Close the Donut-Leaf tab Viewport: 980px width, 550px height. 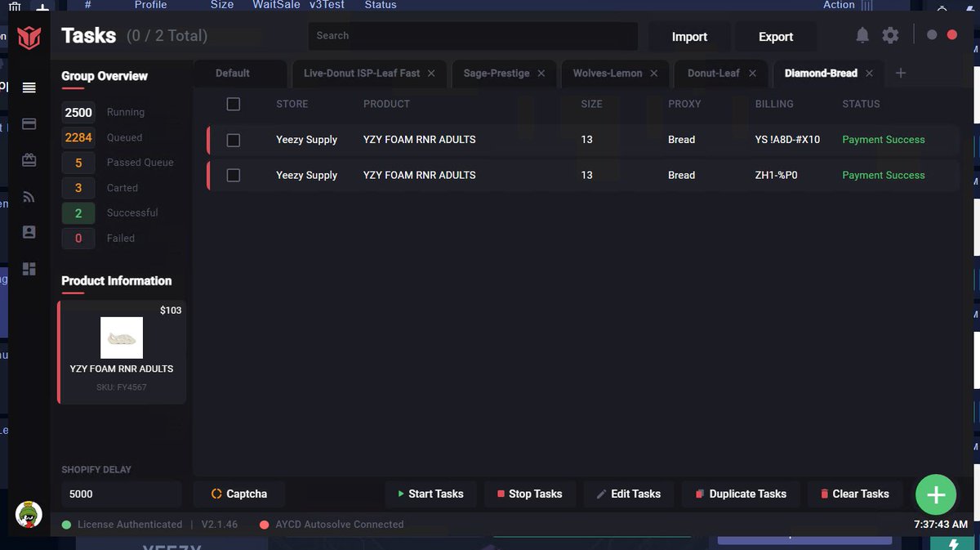(x=752, y=74)
